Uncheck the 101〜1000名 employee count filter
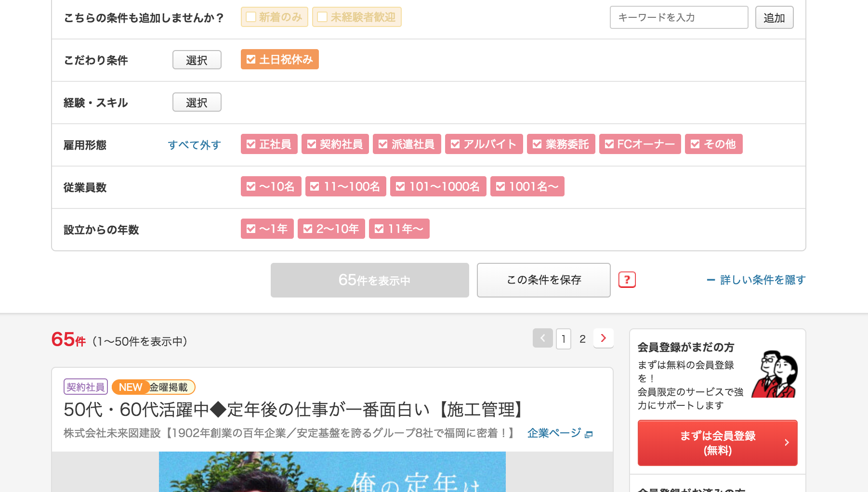 pos(438,187)
